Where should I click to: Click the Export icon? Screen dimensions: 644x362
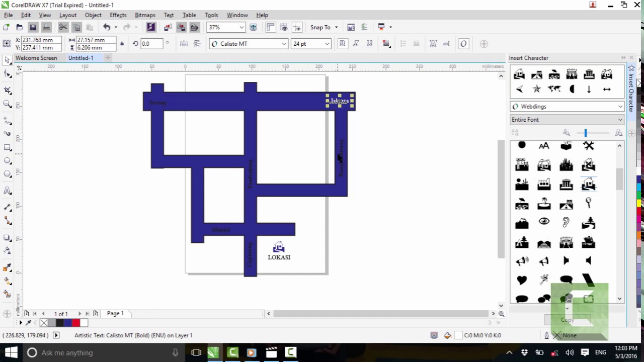181,27
